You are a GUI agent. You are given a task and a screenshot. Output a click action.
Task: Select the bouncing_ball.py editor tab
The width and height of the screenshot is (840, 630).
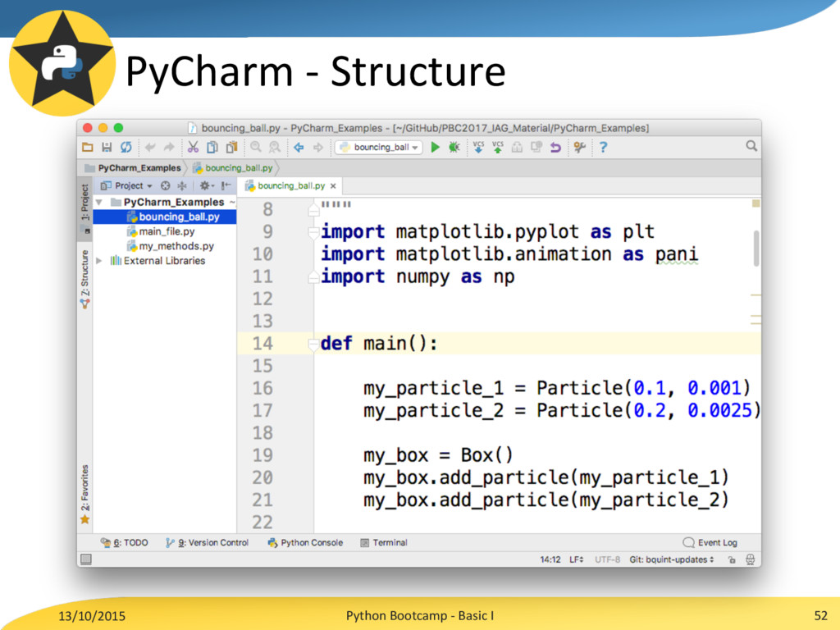coord(291,185)
